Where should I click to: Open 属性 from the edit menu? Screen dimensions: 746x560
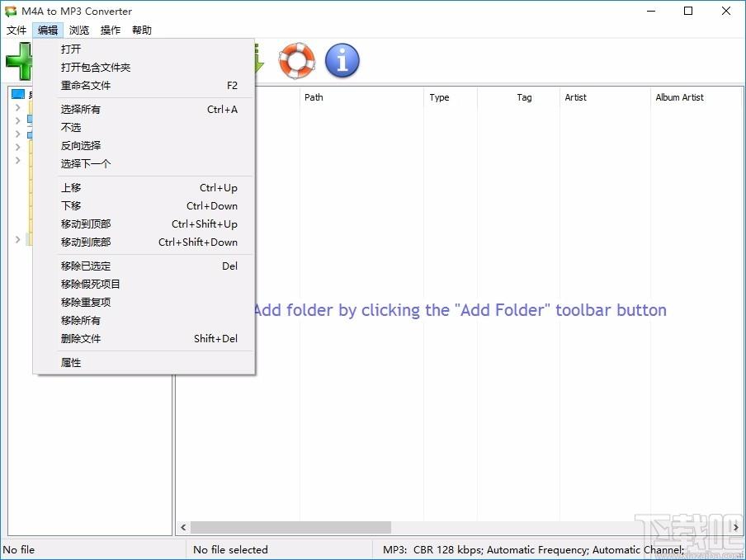point(144,363)
